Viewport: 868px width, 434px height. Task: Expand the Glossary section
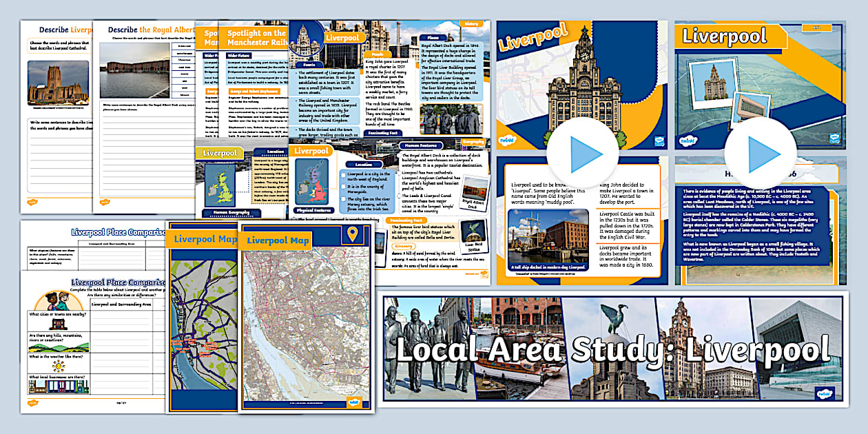click(x=403, y=247)
